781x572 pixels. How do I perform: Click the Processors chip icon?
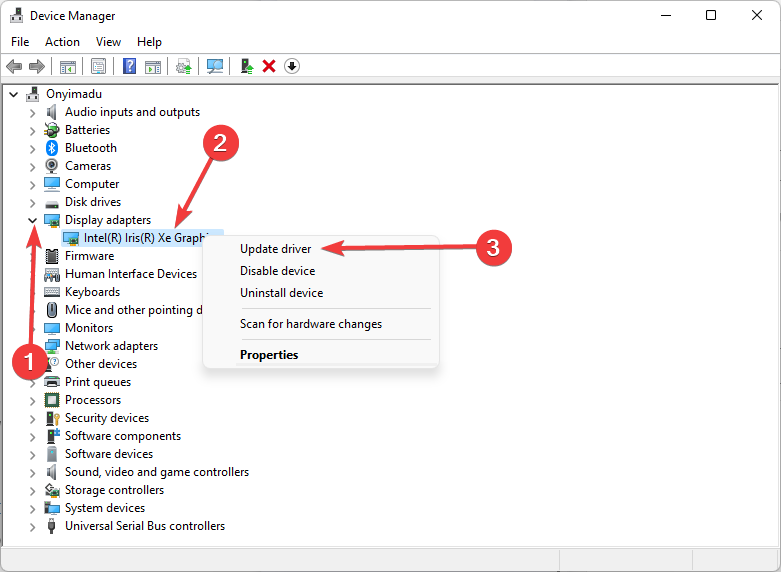click(52, 400)
